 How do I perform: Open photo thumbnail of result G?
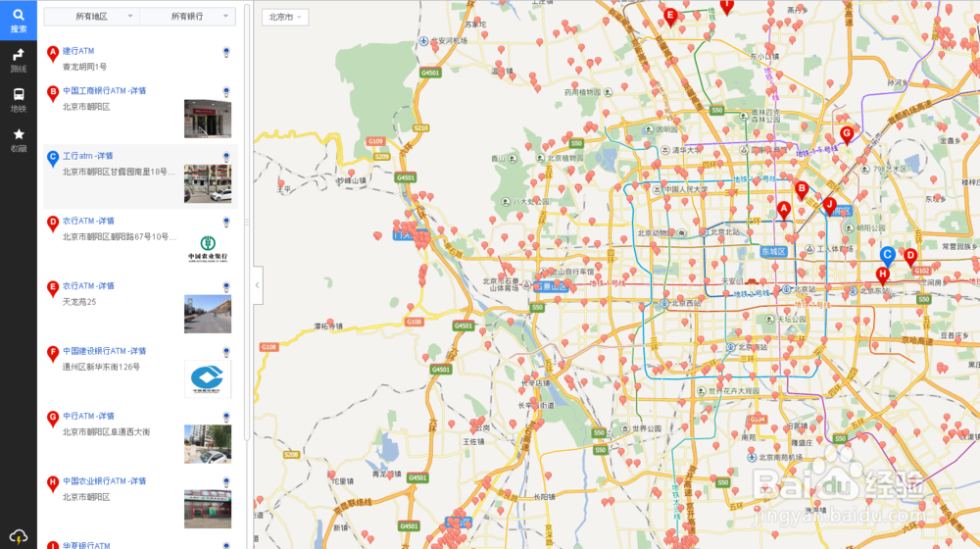point(208,444)
